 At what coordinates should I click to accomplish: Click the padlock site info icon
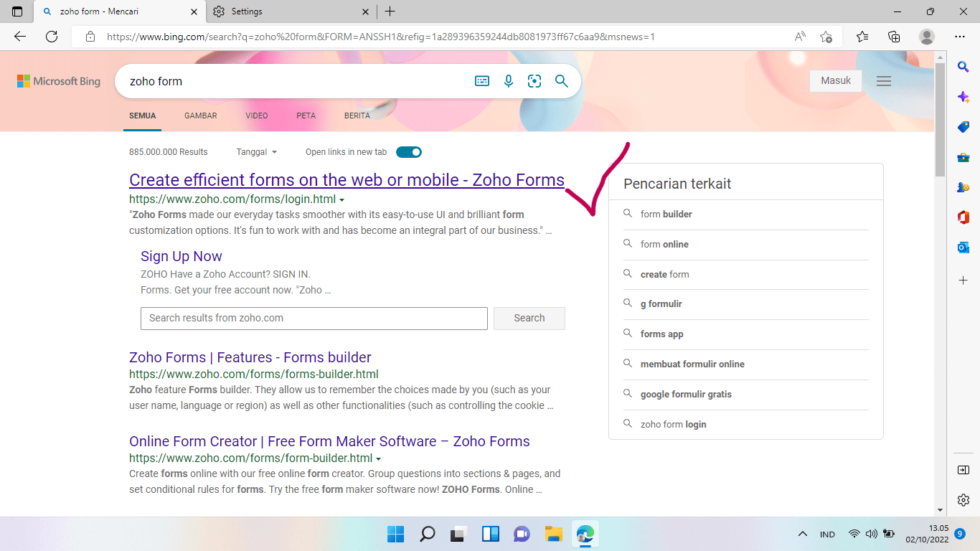pos(90,37)
